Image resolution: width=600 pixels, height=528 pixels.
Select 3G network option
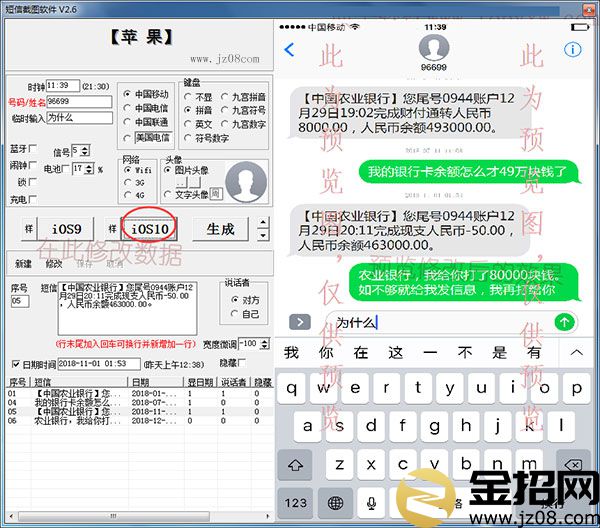tap(134, 183)
